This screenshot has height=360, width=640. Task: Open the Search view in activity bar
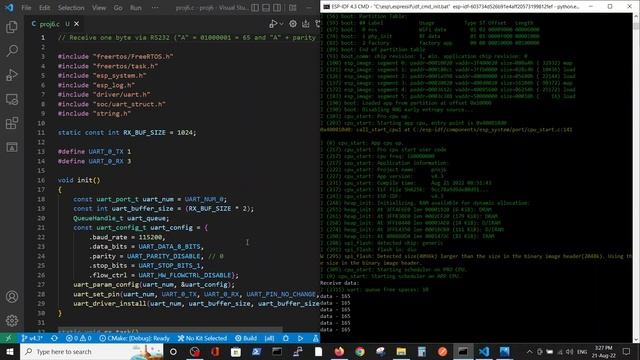(12, 51)
